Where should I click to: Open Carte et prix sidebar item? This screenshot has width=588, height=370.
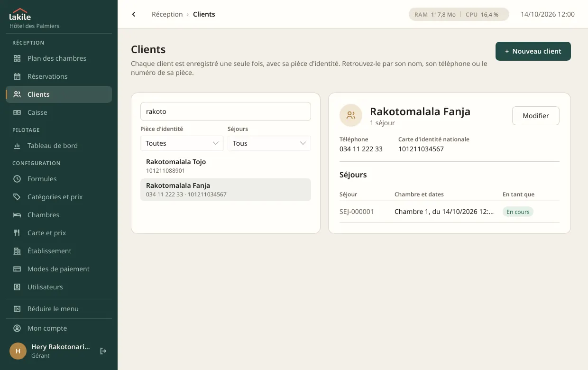tap(59, 233)
